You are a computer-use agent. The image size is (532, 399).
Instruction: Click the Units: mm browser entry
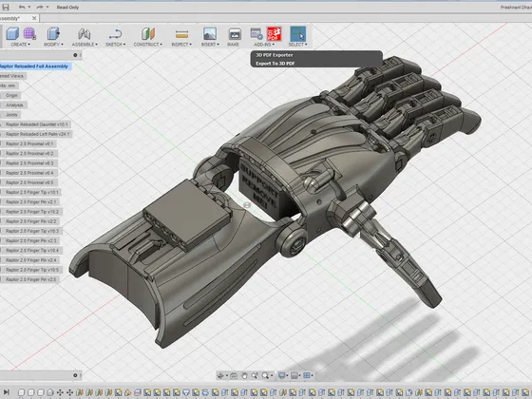point(9,85)
